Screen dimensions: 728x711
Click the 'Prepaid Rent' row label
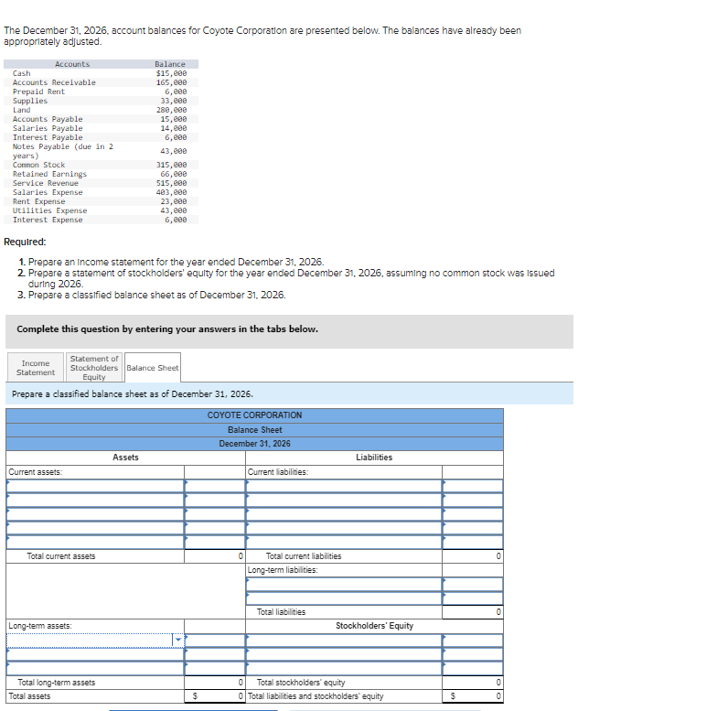(x=38, y=92)
